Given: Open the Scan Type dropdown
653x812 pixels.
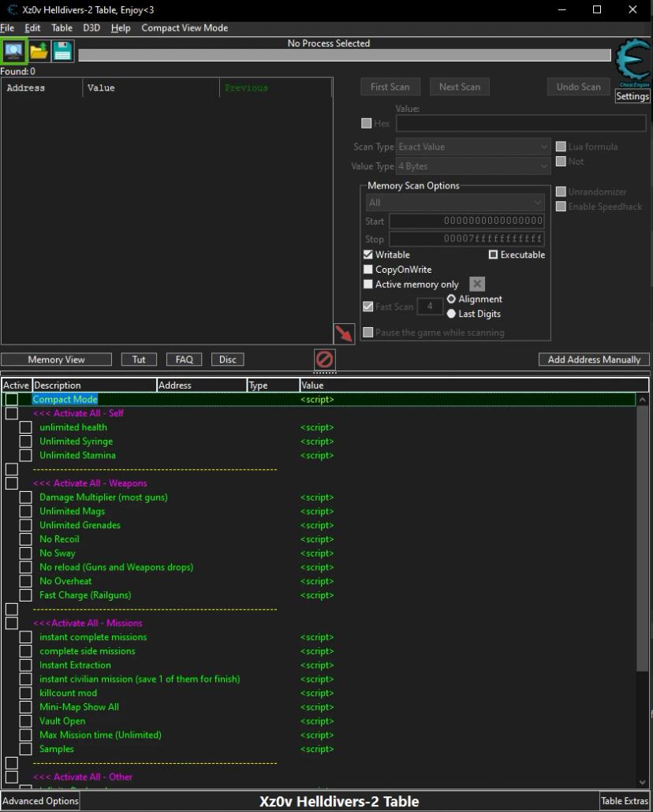Looking at the screenshot, I should click(472, 147).
